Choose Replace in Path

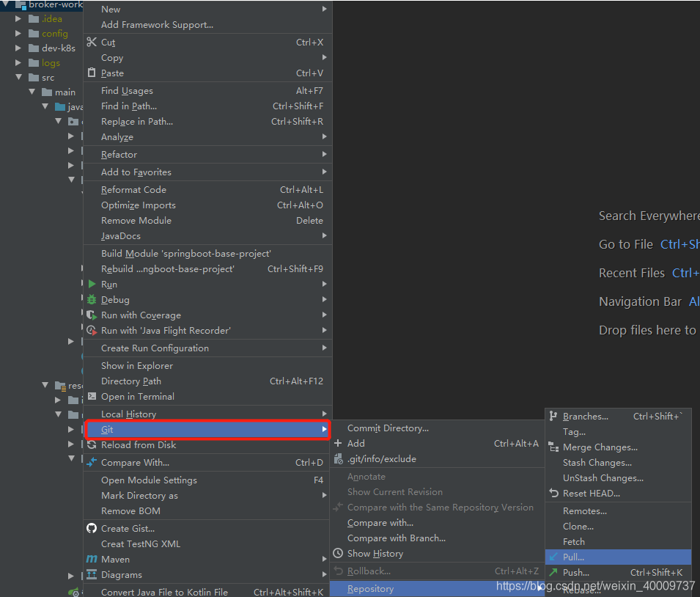[207, 122]
